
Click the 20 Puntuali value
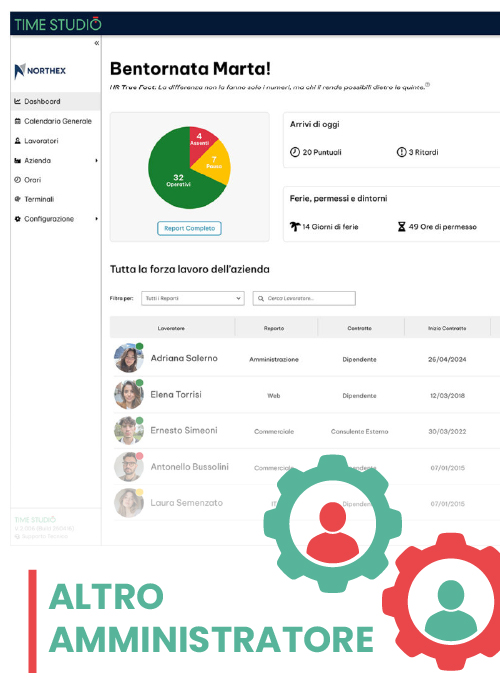(322, 152)
